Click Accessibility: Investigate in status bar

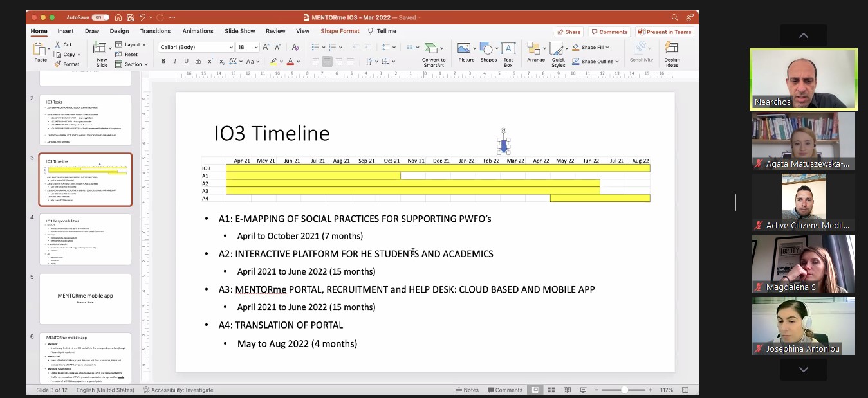pos(178,390)
